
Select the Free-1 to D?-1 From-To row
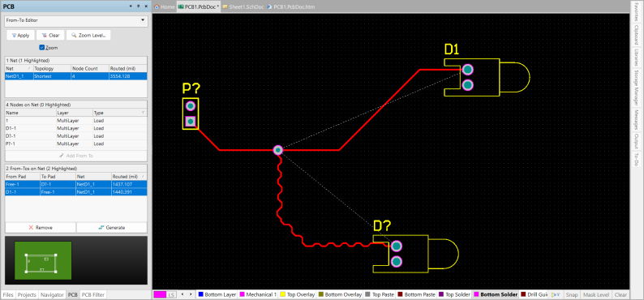tap(76, 184)
